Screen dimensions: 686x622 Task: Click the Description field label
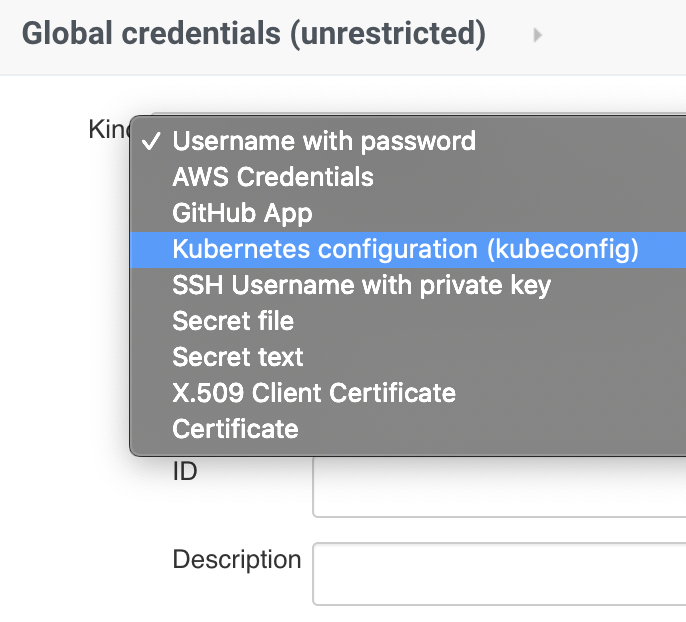tap(237, 559)
